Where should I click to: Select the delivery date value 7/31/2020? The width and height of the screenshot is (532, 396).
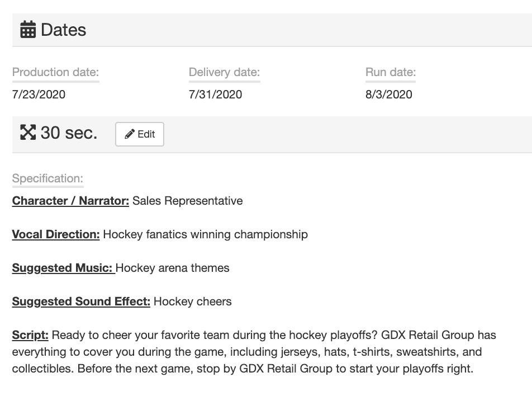215,94
